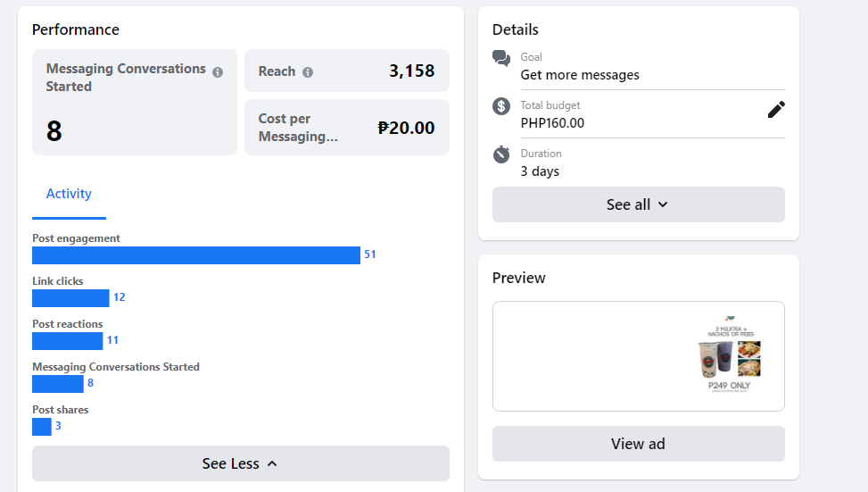Click info icon beside Messaging Conversations Started

point(218,72)
